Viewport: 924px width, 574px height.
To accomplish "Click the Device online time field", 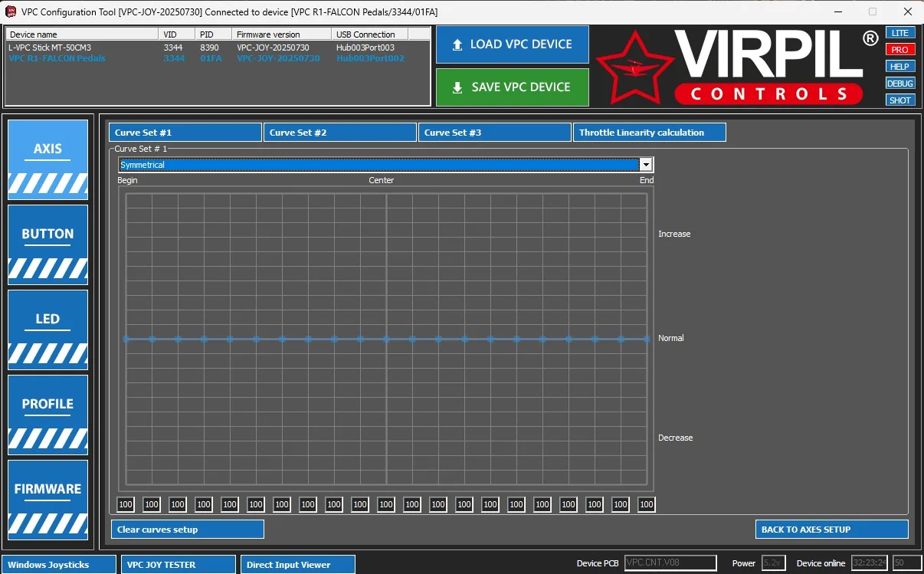I will 870,563.
